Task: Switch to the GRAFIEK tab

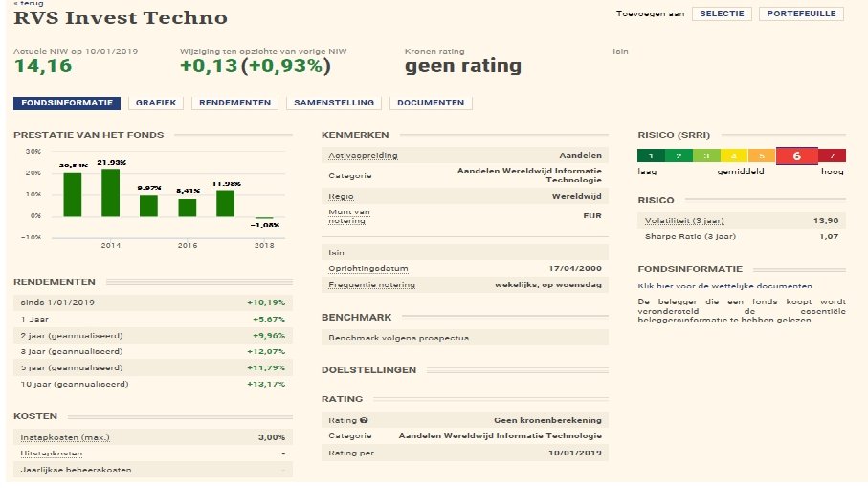Action: pyautogui.click(x=156, y=103)
